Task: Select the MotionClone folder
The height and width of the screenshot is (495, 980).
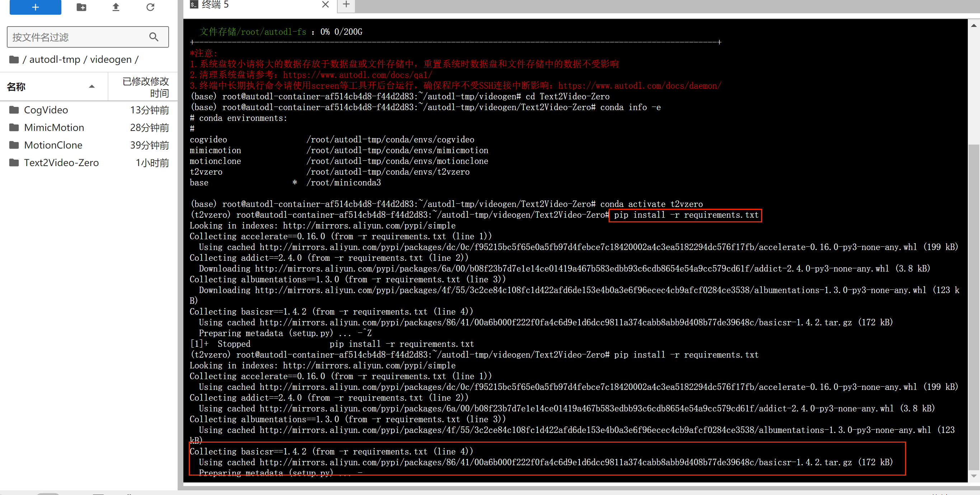Action: pyautogui.click(x=53, y=145)
